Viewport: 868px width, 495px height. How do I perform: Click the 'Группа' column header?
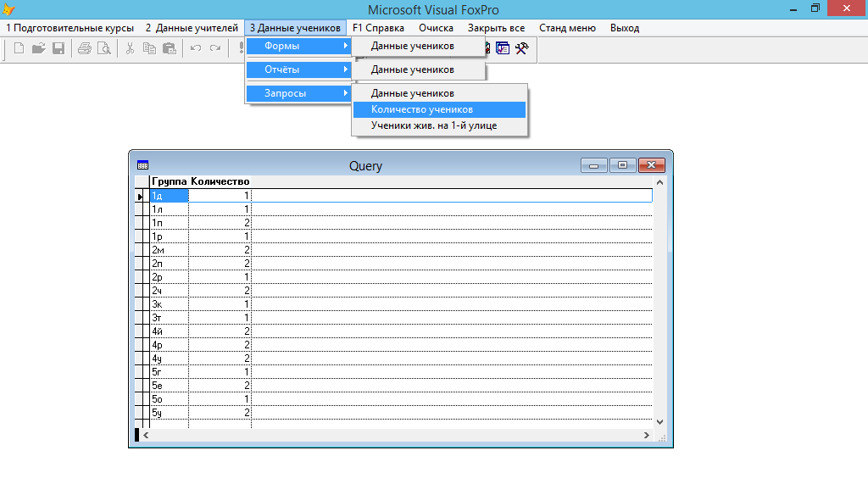pyautogui.click(x=170, y=181)
